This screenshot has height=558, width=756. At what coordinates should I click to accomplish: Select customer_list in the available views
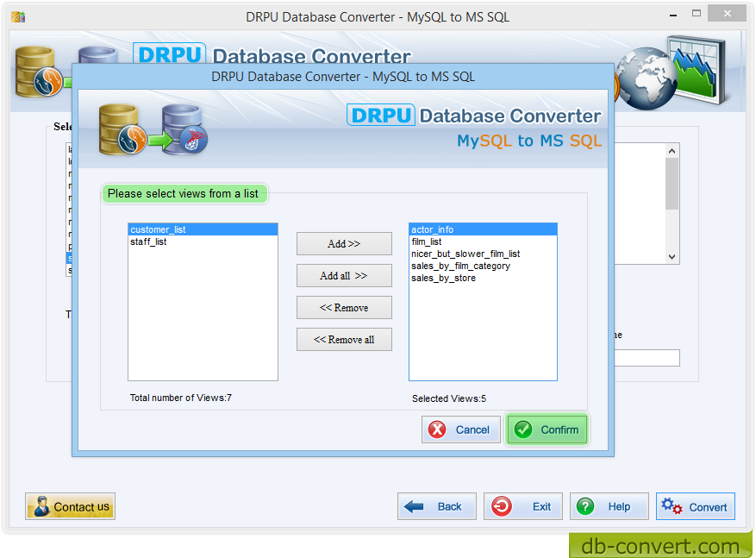[203, 229]
